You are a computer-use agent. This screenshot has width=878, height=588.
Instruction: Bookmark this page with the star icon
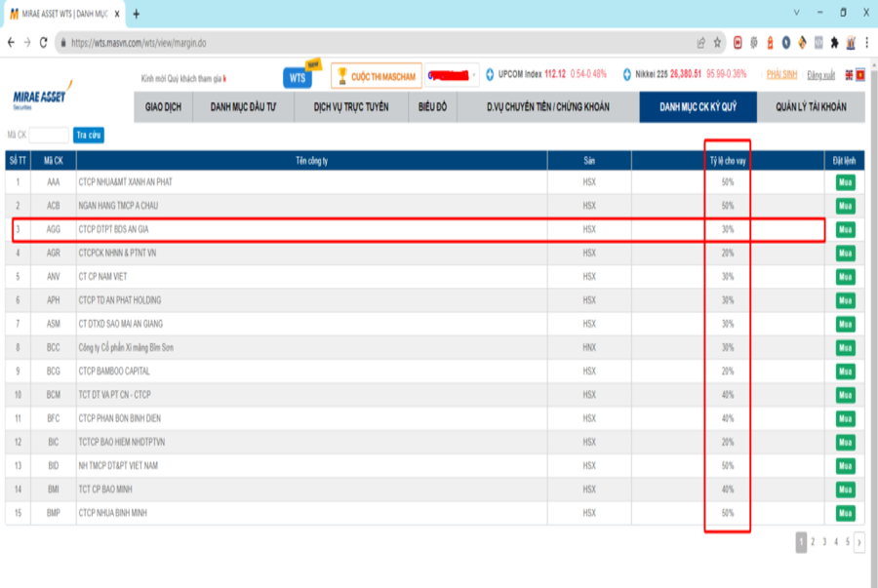(x=718, y=43)
